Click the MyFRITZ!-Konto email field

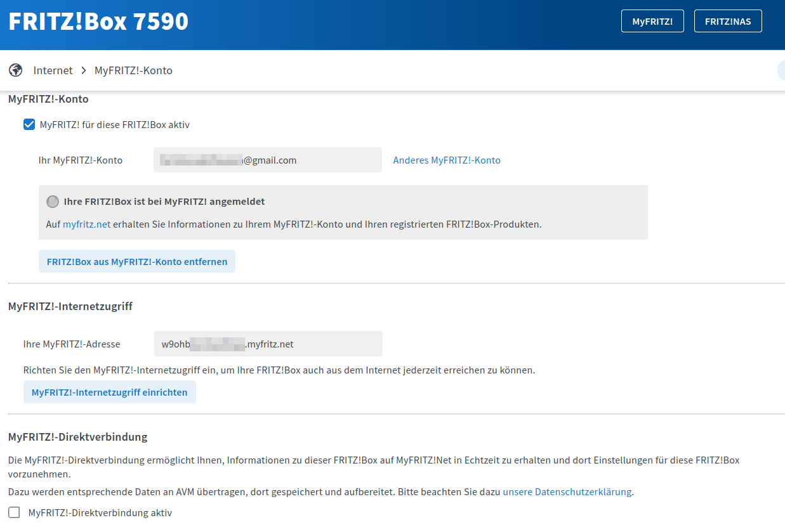click(x=268, y=160)
